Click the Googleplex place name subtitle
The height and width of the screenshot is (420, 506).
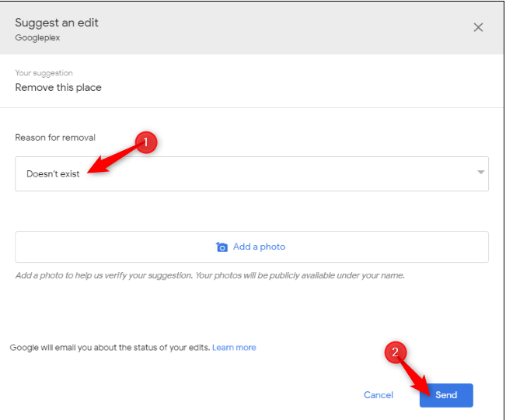[37, 38]
